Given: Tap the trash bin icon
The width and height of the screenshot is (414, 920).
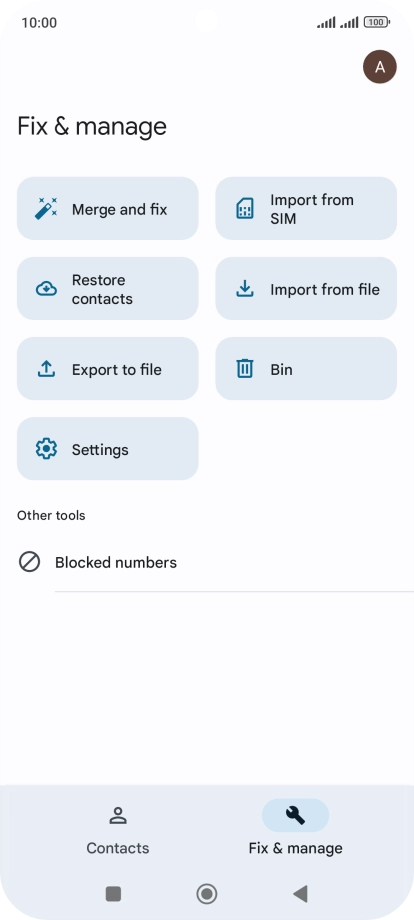Looking at the screenshot, I should (245, 369).
